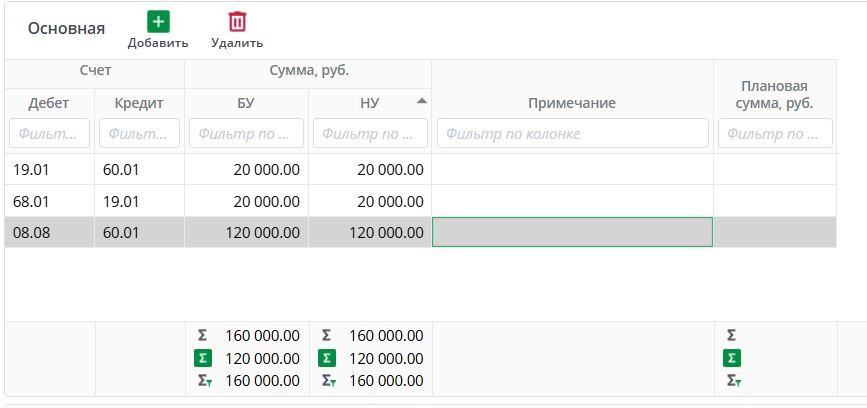
Task: Sort by the Примечание column header
Action: point(572,103)
